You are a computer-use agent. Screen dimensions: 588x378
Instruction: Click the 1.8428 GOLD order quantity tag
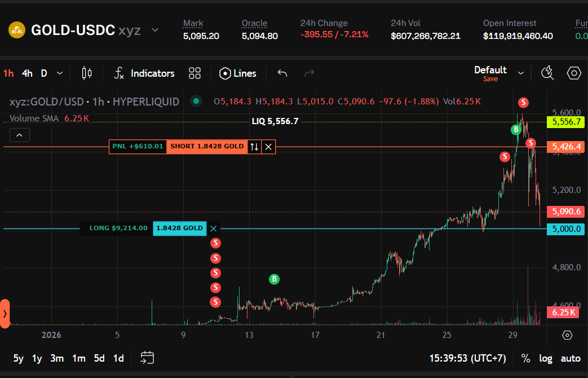coord(180,228)
